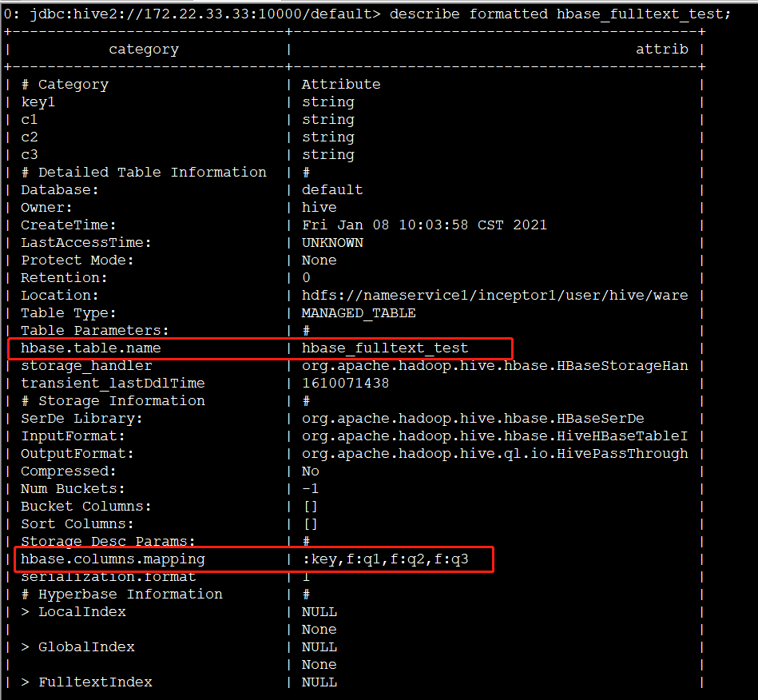Image resolution: width=758 pixels, height=700 pixels.
Task: Select the key1 column row
Action: pyautogui.click(x=38, y=102)
